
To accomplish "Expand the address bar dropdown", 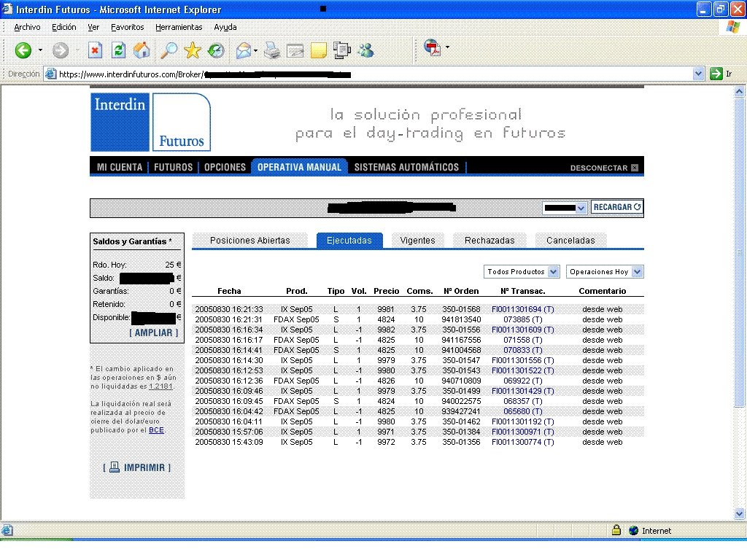I will coord(698,74).
